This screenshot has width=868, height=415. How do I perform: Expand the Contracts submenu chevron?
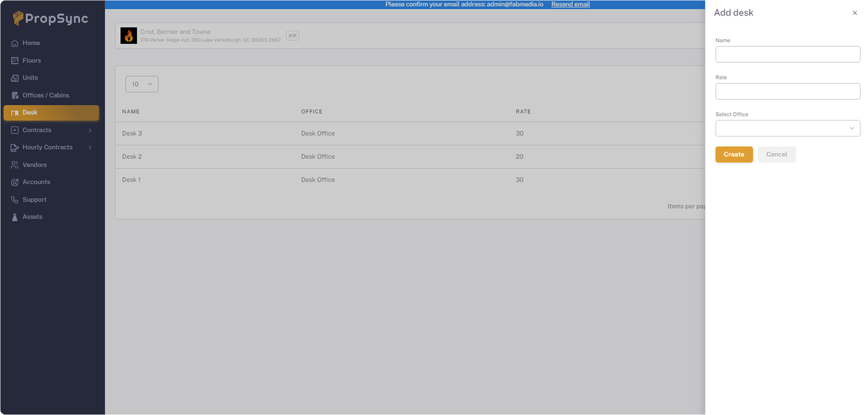90,130
